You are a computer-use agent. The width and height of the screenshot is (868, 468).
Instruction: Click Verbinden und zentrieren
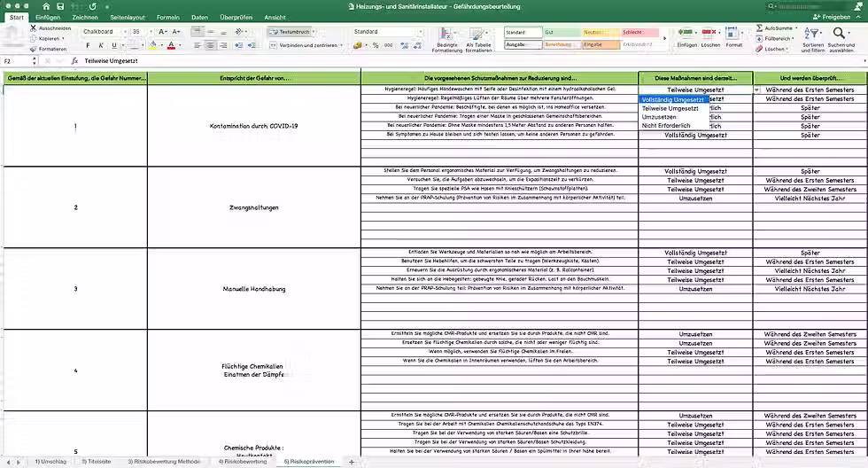click(x=306, y=45)
